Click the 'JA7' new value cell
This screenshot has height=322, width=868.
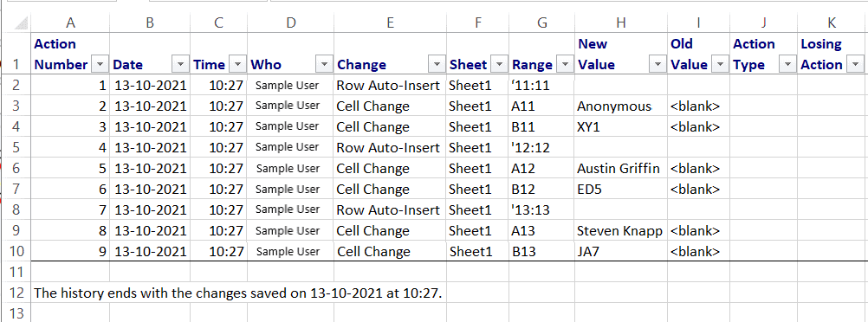[x=621, y=251]
